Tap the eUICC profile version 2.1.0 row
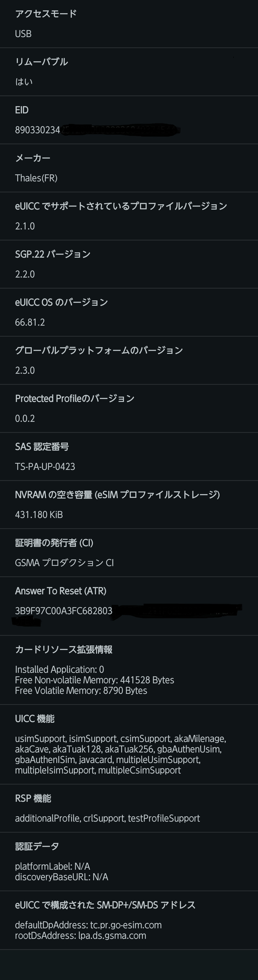Viewport: 258px width, 980px height. (x=129, y=216)
